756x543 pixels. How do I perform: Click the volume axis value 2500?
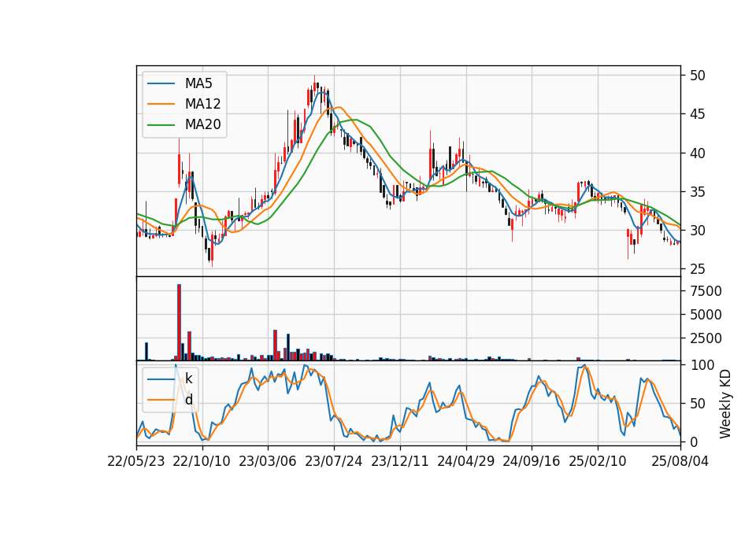706,338
